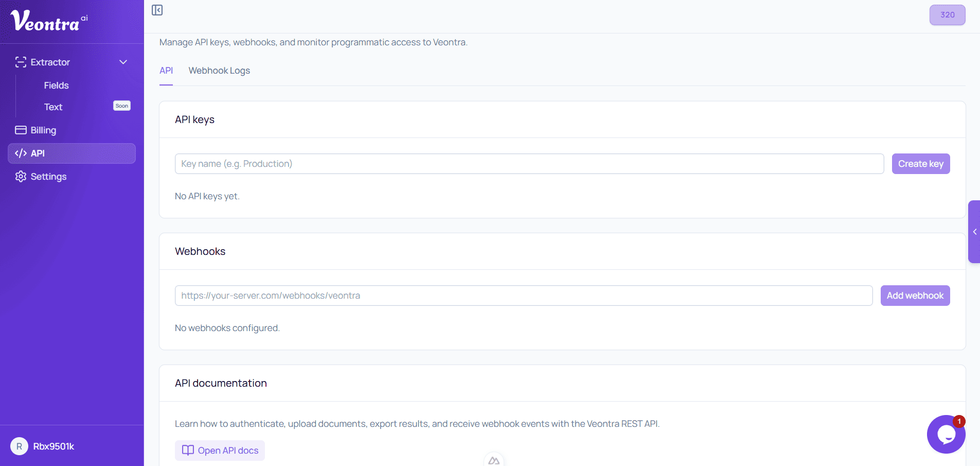The height and width of the screenshot is (466, 980).
Task: Click the Create key button
Action: pyautogui.click(x=921, y=164)
